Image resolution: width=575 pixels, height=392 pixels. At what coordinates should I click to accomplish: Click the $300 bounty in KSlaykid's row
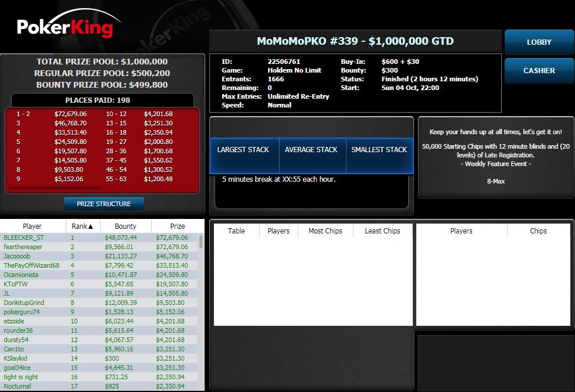pyautogui.click(x=112, y=358)
